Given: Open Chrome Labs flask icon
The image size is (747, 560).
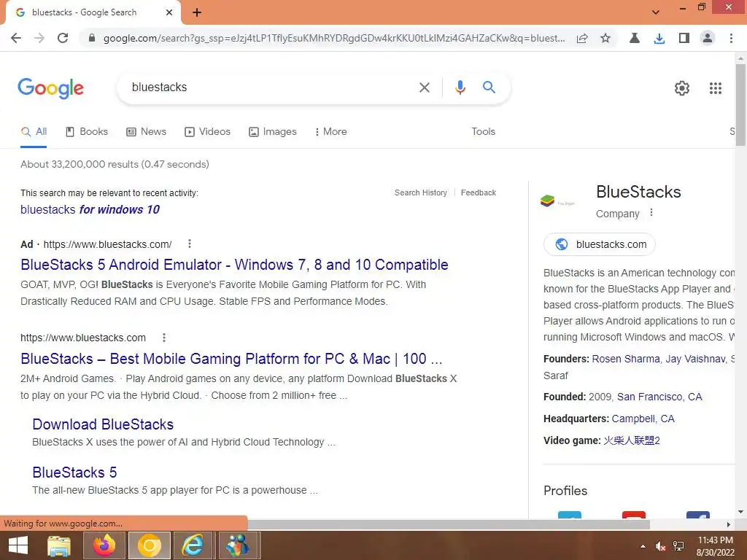Looking at the screenshot, I should pos(635,38).
